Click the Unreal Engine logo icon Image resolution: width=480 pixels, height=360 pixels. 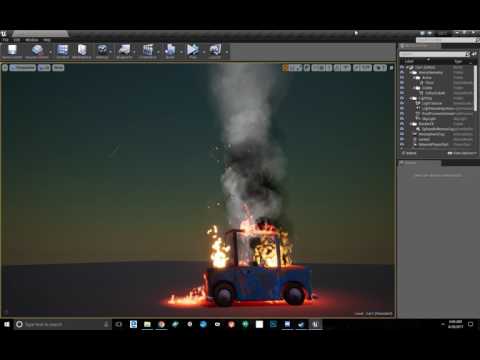4,34
